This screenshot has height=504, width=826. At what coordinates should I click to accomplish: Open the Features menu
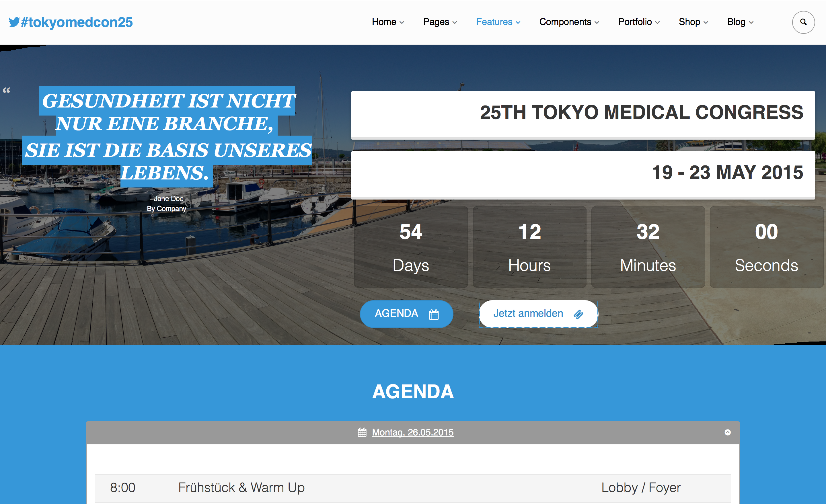(498, 22)
